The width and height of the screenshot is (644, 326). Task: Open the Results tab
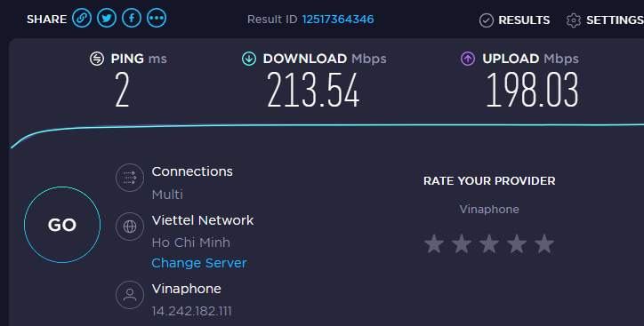(x=515, y=20)
